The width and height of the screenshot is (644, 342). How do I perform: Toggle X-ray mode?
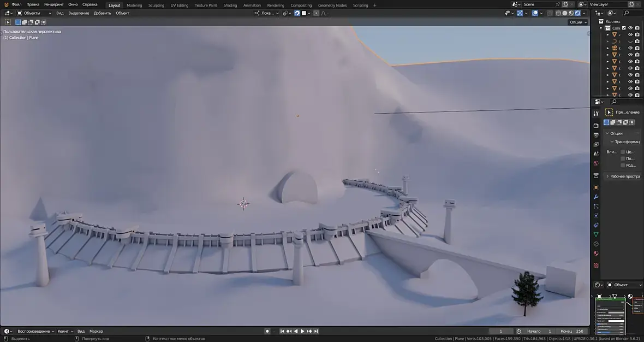point(550,13)
